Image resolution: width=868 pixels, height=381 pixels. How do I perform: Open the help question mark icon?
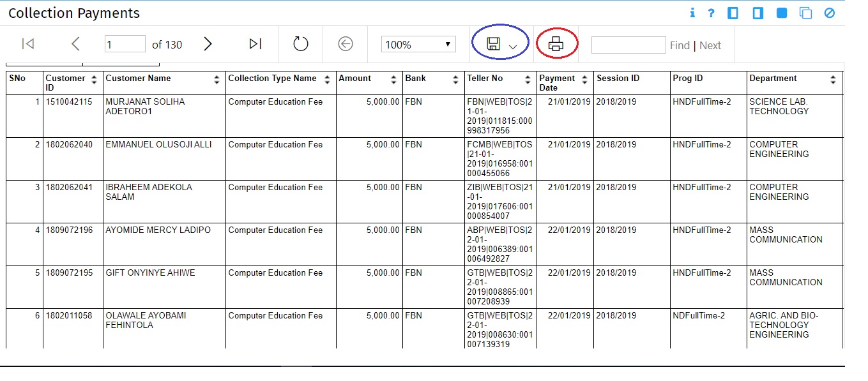point(711,13)
